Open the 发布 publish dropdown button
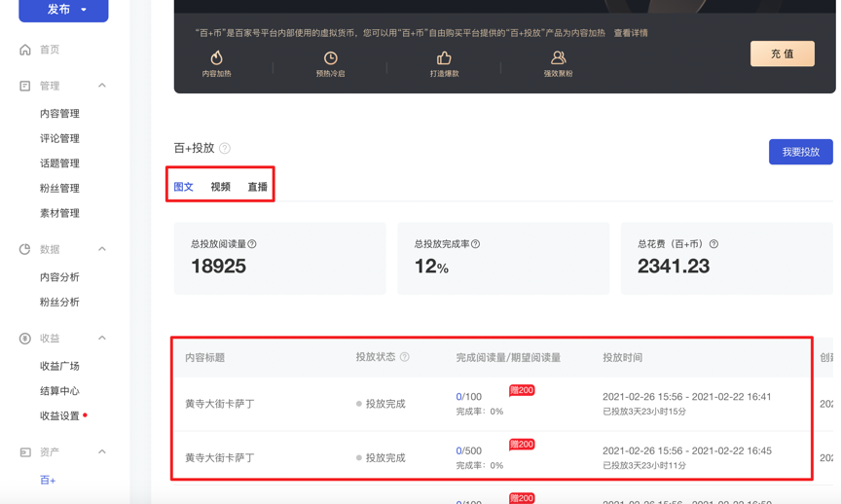This screenshot has width=841, height=504. tap(63, 9)
